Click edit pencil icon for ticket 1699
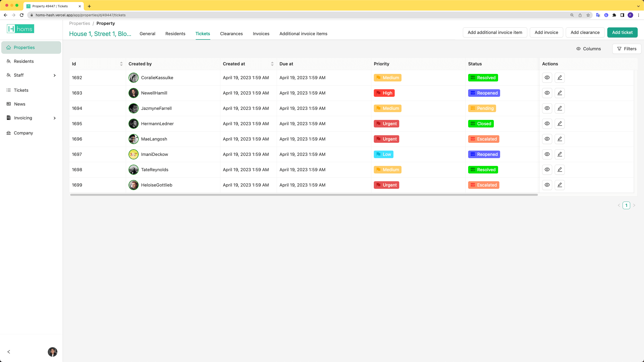The width and height of the screenshot is (644, 362). [x=559, y=185]
